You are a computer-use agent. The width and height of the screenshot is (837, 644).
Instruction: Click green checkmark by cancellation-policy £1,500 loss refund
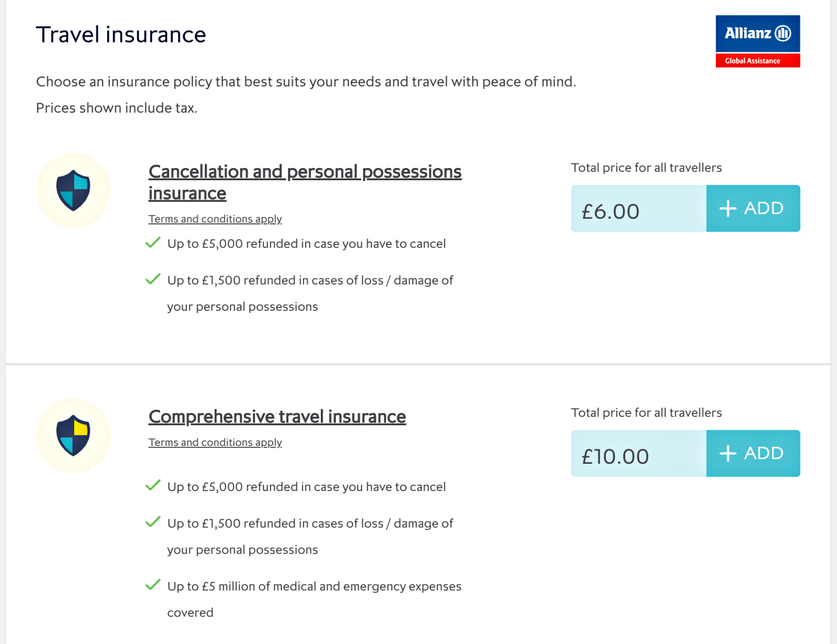[x=153, y=279]
